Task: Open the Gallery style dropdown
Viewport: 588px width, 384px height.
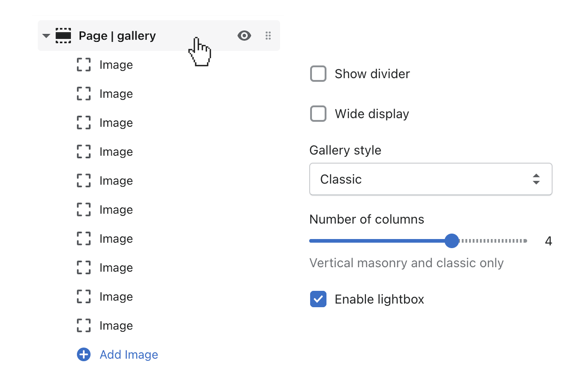Action: click(x=430, y=179)
